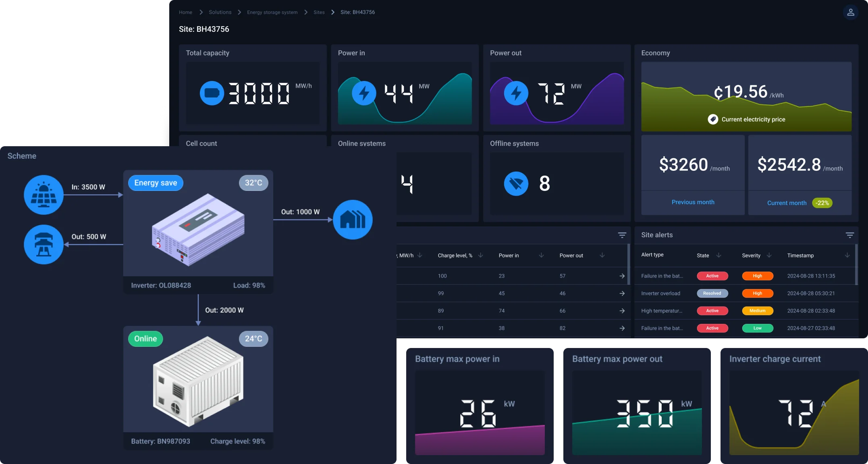868x464 pixels.
Task: Click the Power out lightning icon
Action: click(516, 93)
